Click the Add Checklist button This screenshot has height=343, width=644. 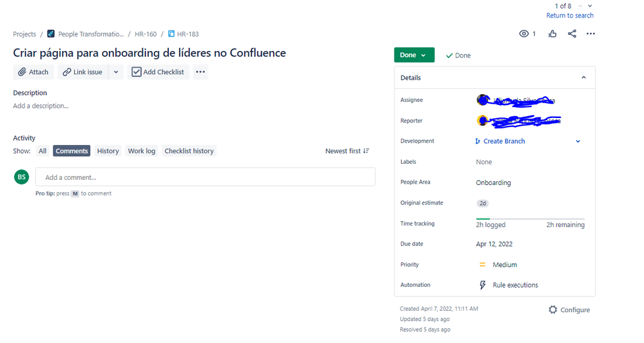pos(158,72)
